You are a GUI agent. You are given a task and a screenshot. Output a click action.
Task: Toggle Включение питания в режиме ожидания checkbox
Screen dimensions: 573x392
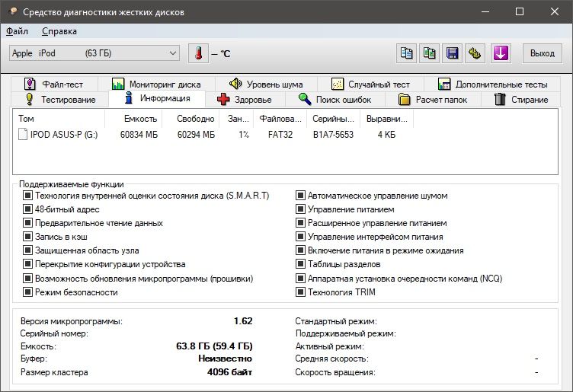[300, 250]
